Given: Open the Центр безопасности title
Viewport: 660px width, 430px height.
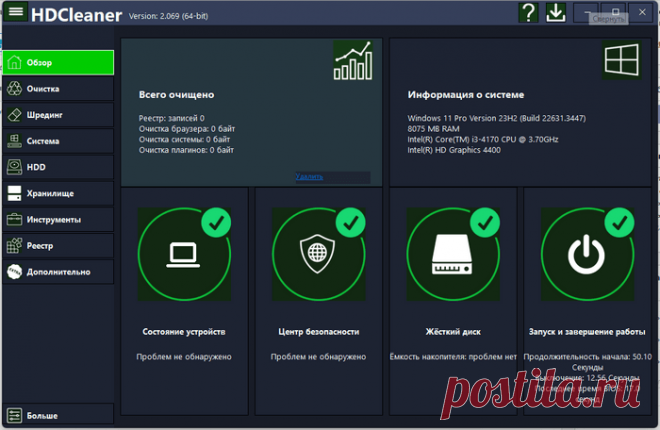Looking at the screenshot, I should [x=319, y=332].
